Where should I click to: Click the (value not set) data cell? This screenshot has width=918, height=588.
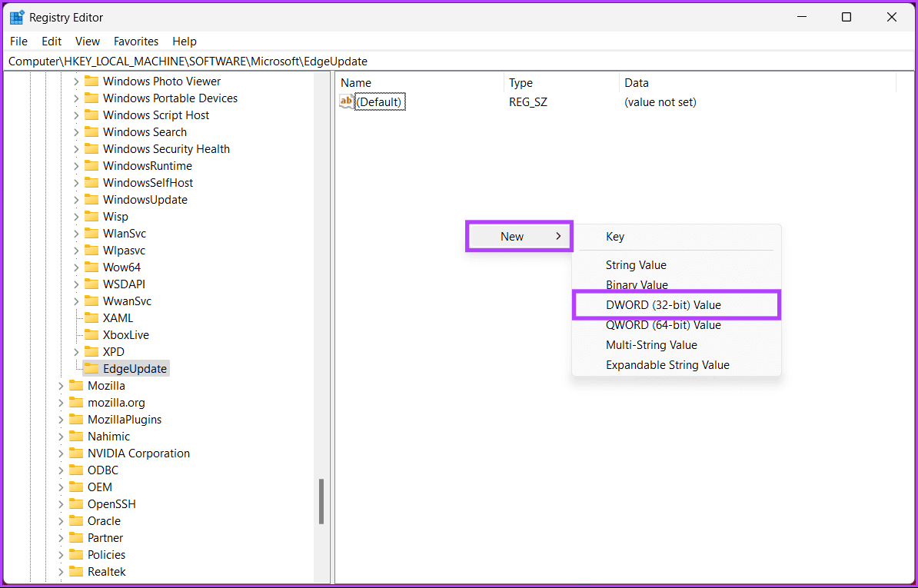click(660, 102)
